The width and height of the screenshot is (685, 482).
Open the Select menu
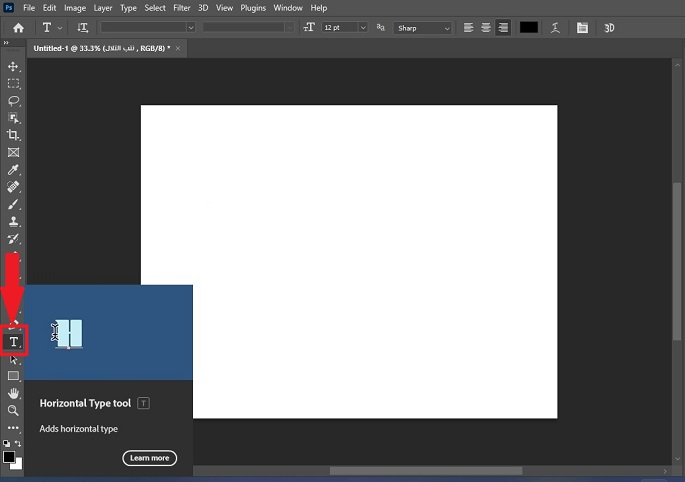(x=155, y=8)
